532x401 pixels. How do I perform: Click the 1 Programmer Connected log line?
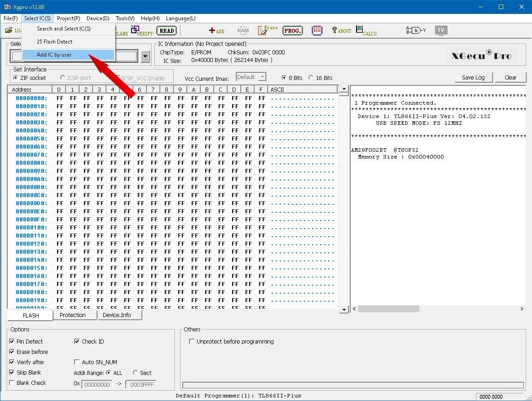point(395,103)
